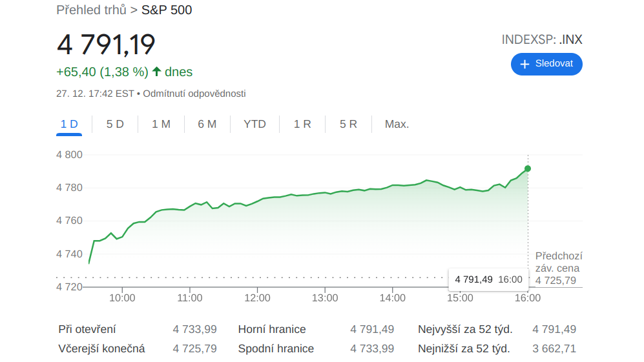Select the 1 R range tab
Viewport: 644px width, 362px height.
coord(302,125)
